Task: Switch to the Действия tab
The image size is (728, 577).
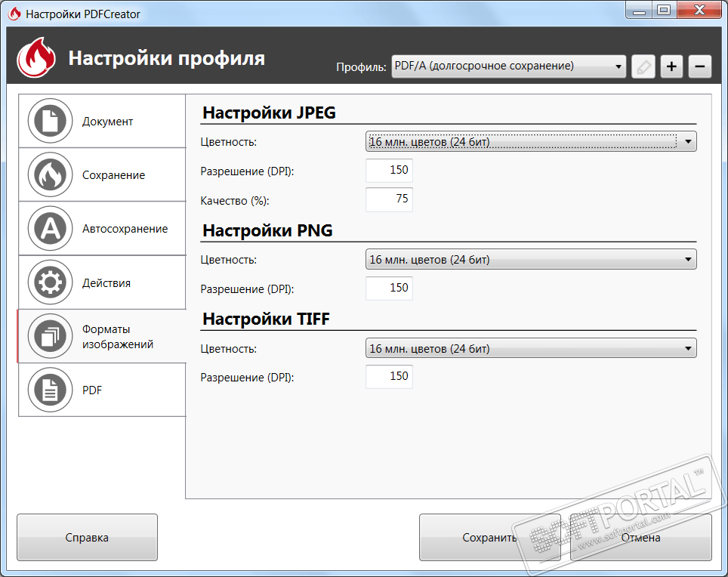Action: point(102,282)
